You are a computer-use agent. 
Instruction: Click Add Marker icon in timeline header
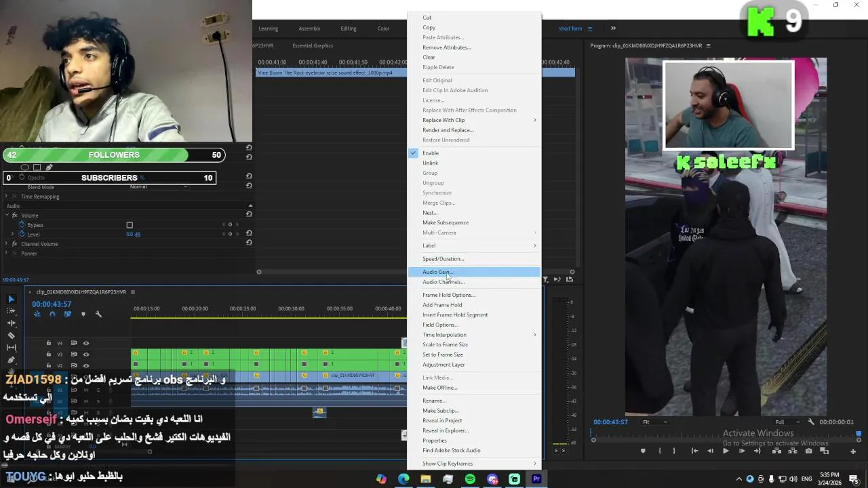pyautogui.click(x=83, y=314)
